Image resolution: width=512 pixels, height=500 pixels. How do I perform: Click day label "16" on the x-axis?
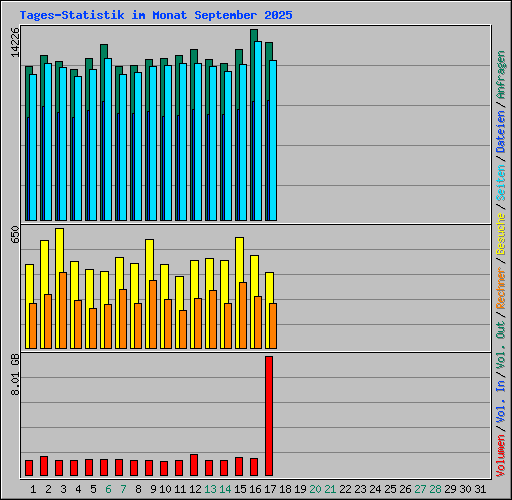255,489
